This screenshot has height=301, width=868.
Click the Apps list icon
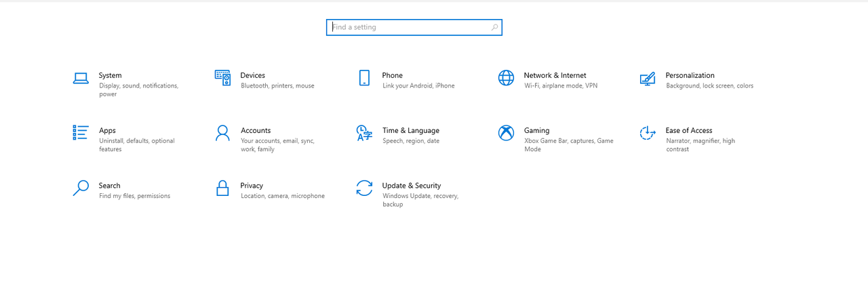tap(81, 133)
